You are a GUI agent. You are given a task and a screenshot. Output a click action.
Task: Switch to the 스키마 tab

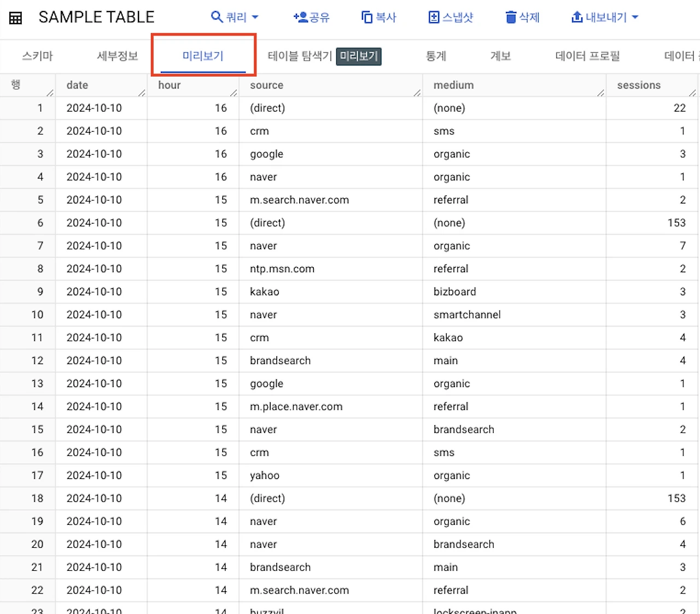37,55
